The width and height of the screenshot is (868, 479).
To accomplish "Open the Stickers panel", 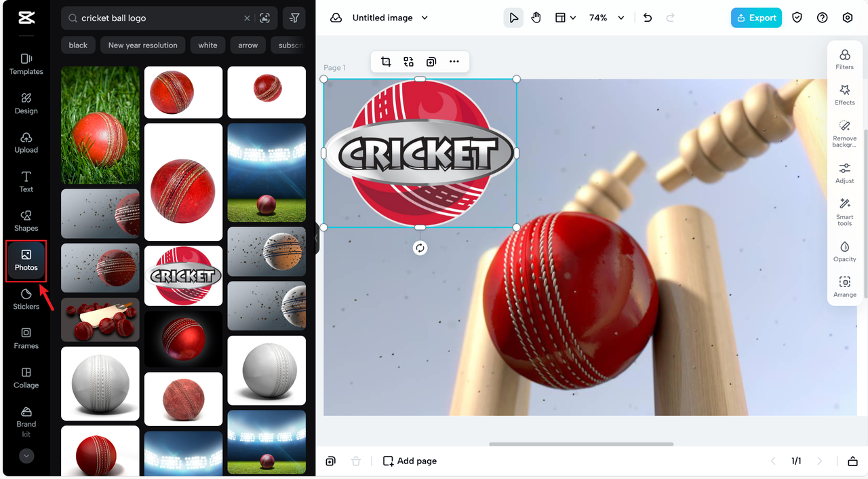I will 26,299.
